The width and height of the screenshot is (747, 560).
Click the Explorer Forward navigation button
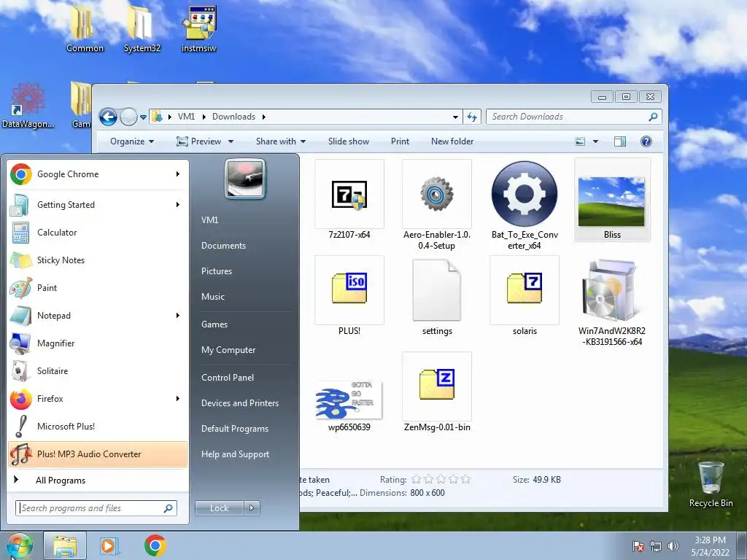coord(128,117)
